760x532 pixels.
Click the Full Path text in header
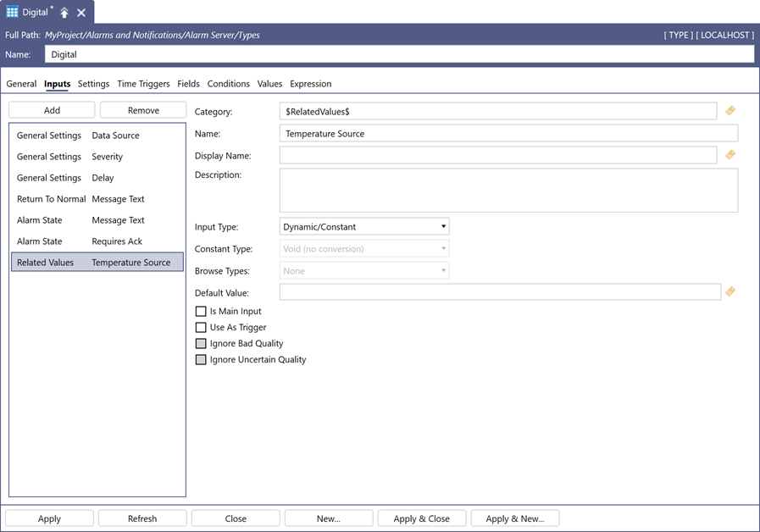click(153, 35)
